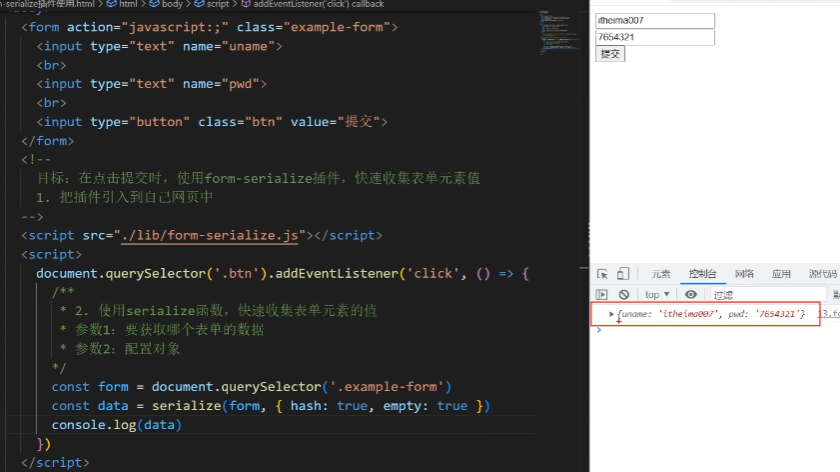Viewport: 840px width, 472px height.
Task: Select the inspect element picker icon
Action: [602, 274]
